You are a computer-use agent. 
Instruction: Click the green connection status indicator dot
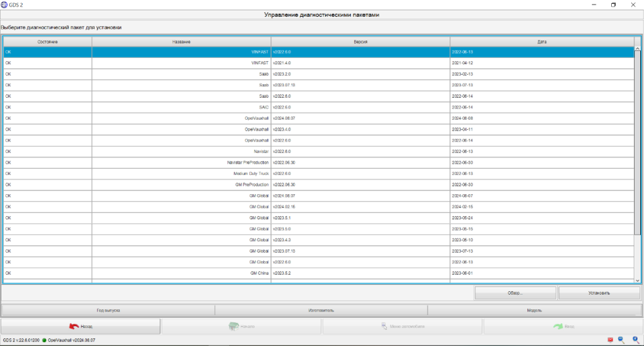pos(44,340)
